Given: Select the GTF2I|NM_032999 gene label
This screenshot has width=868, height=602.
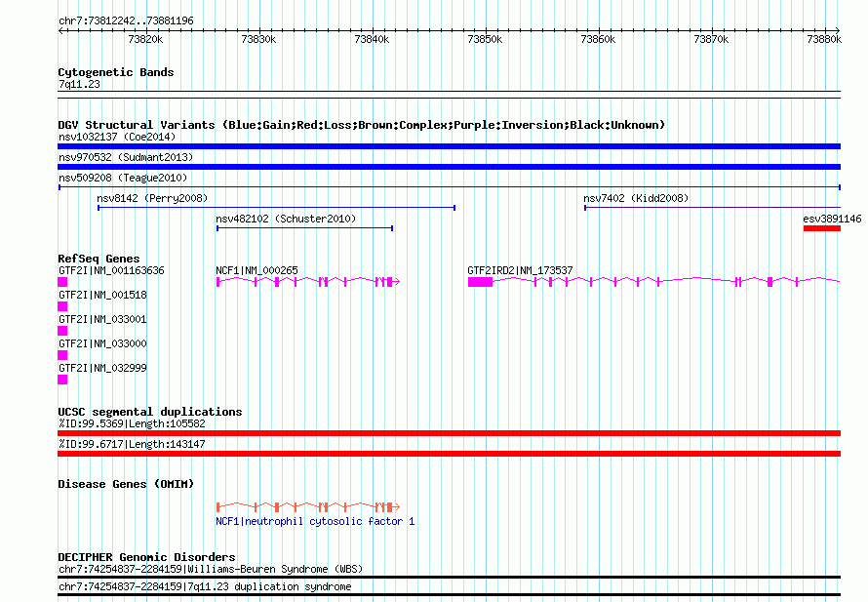Looking at the screenshot, I should tap(102, 368).
